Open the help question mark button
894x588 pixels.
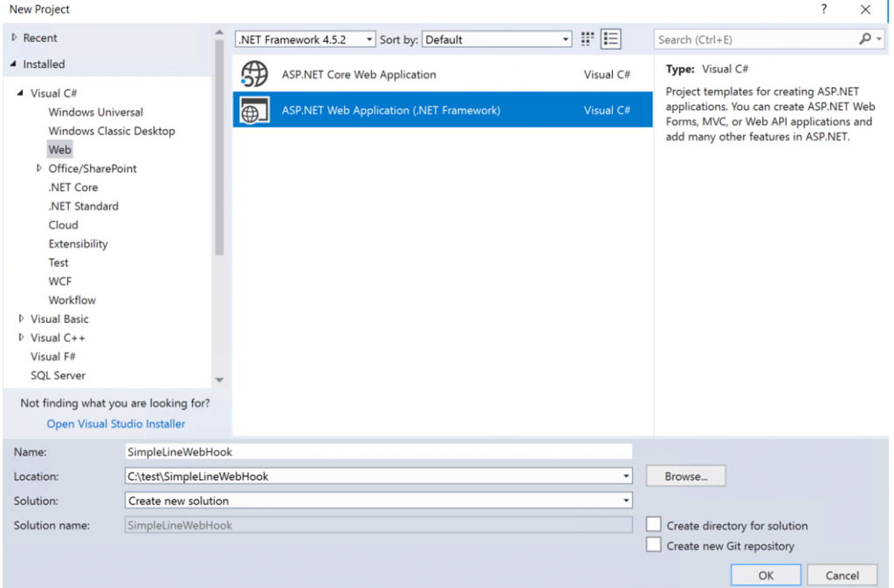(824, 9)
